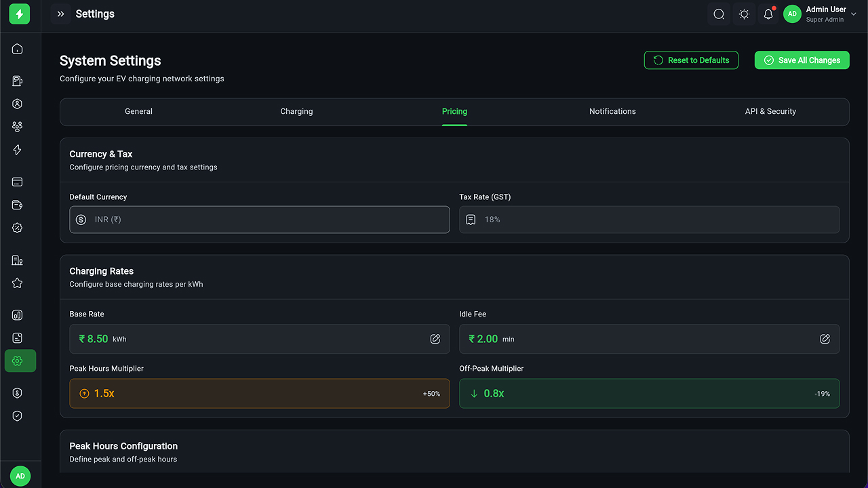868x488 pixels.
Task: Click the Tax Rate (GST) input field
Action: tap(649, 220)
